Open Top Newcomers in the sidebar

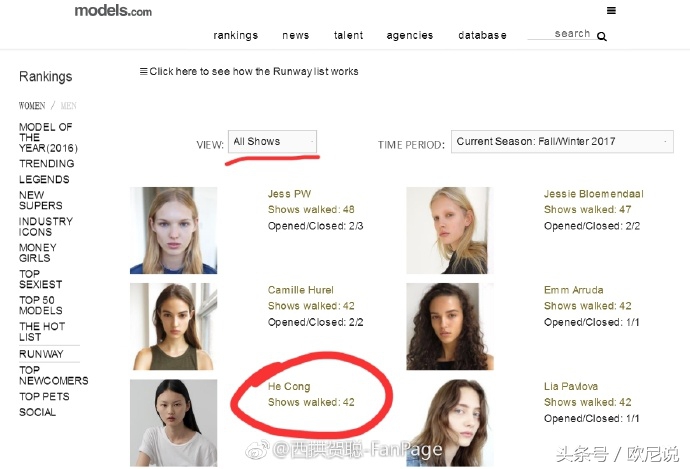(x=53, y=375)
